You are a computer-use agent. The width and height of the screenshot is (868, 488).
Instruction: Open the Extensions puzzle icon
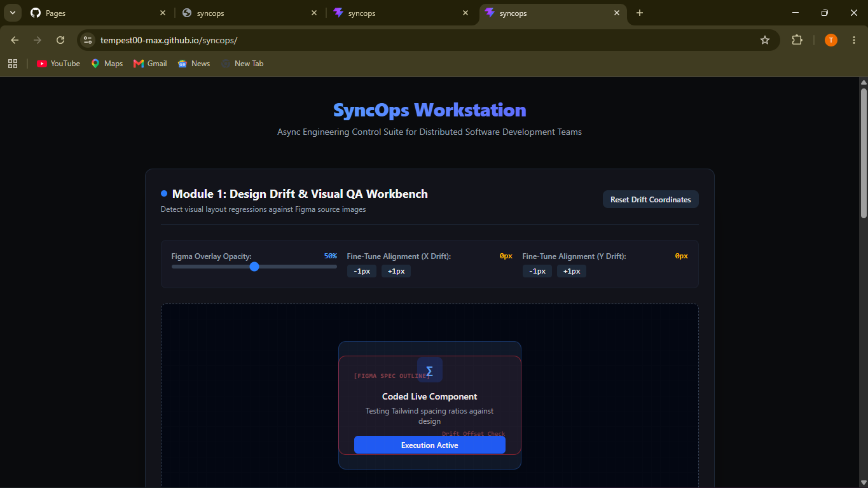(x=797, y=40)
